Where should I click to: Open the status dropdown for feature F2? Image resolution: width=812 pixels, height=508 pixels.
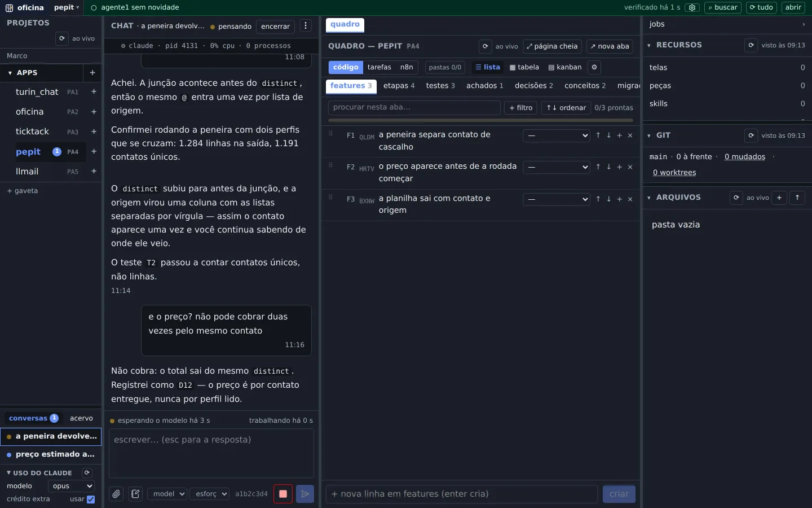(x=557, y=167)
